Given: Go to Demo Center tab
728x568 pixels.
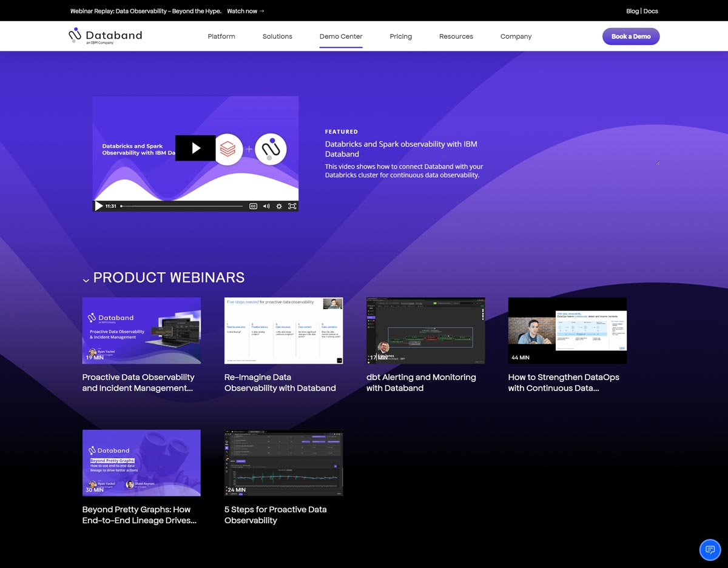Looking at the screenshot, I should [x=341, y=36].
